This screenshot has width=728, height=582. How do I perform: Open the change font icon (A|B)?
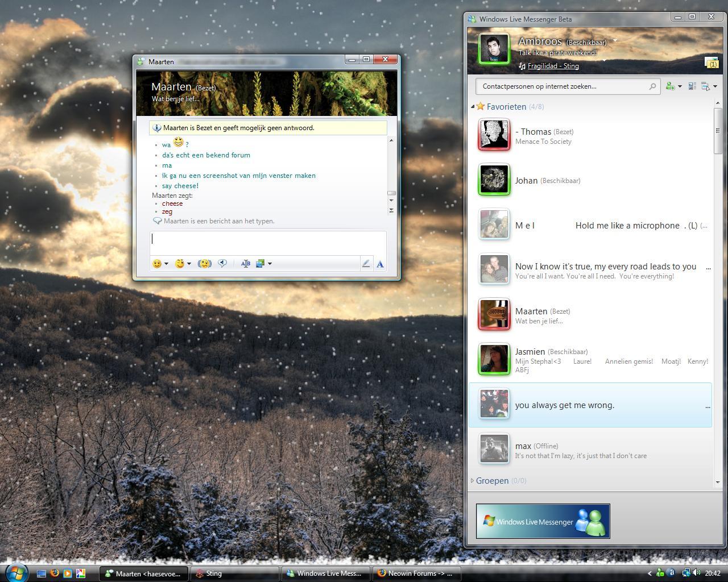[x=245, y=263]
